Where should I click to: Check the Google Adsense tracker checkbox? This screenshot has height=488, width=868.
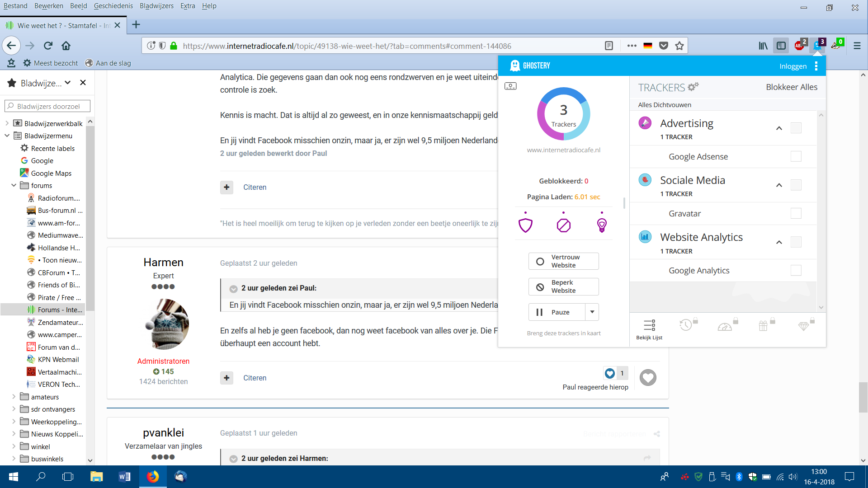(796, 156)
